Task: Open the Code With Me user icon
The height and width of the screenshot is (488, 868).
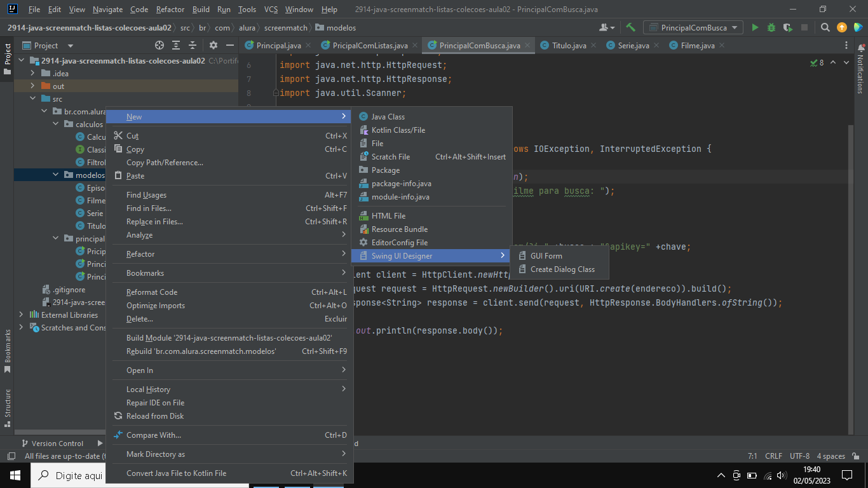Action: coord(607,28)
